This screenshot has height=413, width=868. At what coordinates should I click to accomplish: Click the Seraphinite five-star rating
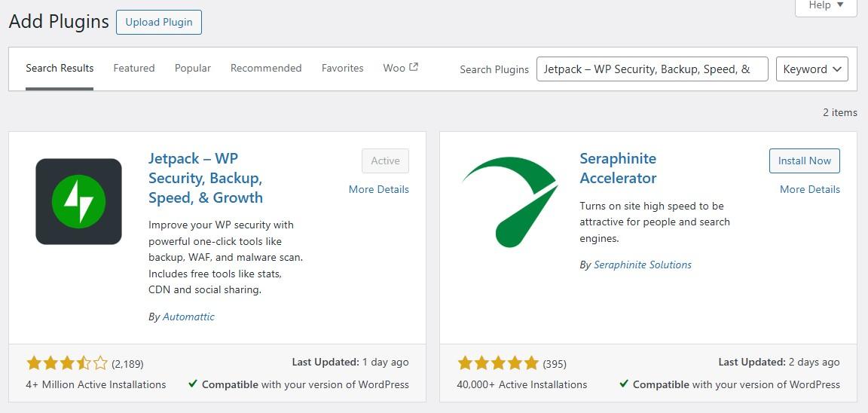pos(498,363)
